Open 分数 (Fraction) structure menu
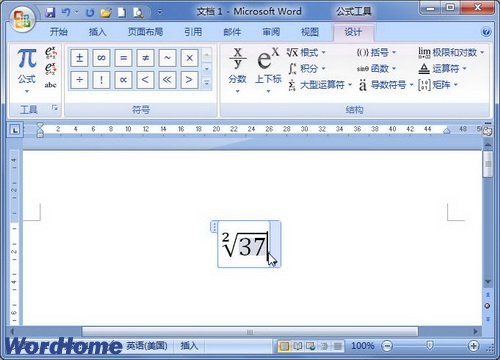The height and width of the screenshot is (360, 500). 238,70
